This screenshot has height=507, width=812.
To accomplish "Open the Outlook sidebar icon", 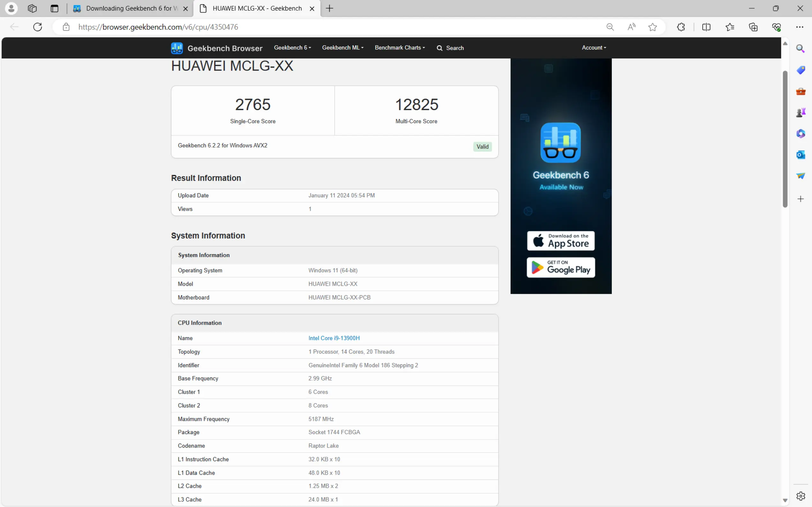I will pos(800,155).
